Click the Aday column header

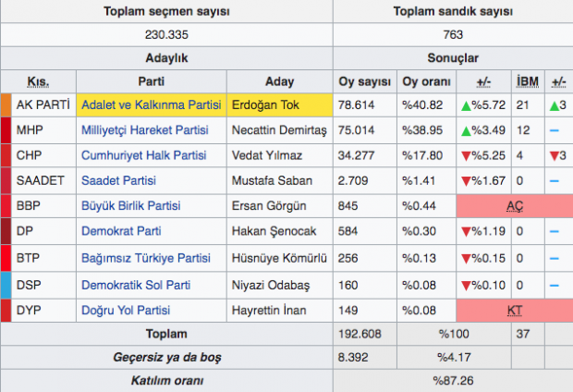point(279,81)
